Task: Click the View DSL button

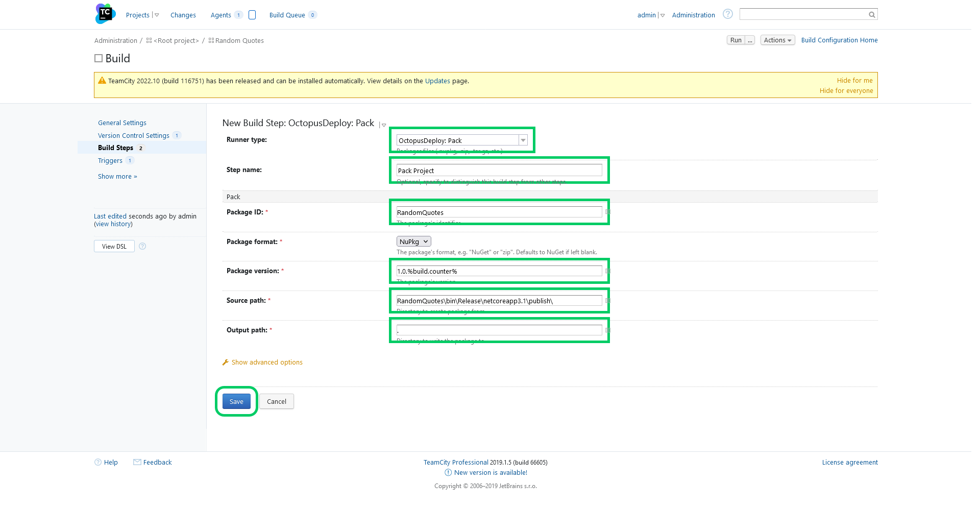Action: 114,246
